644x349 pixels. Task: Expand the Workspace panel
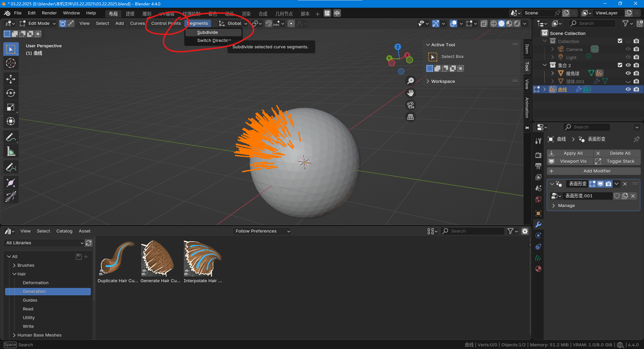click(x=443, y=82)
